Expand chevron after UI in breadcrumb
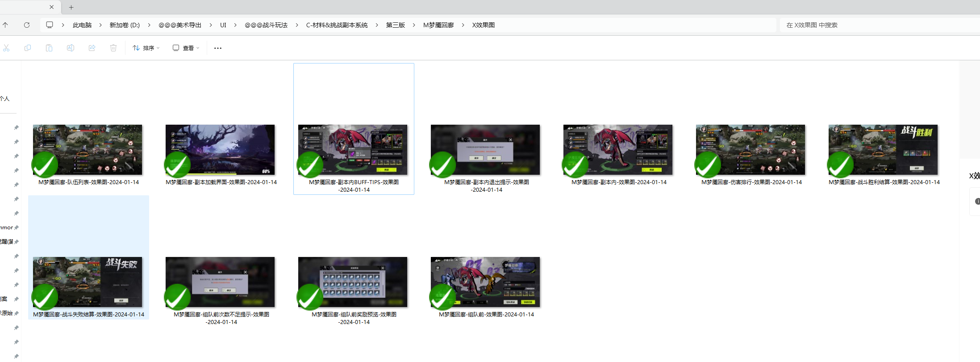This screenshot has width=980, height=362. [x=235, y=25]
